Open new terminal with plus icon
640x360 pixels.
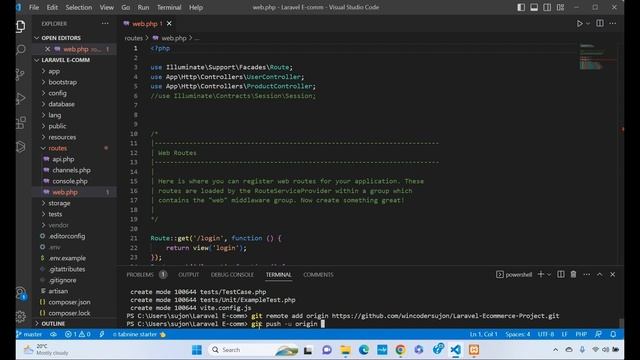point(540,274)
